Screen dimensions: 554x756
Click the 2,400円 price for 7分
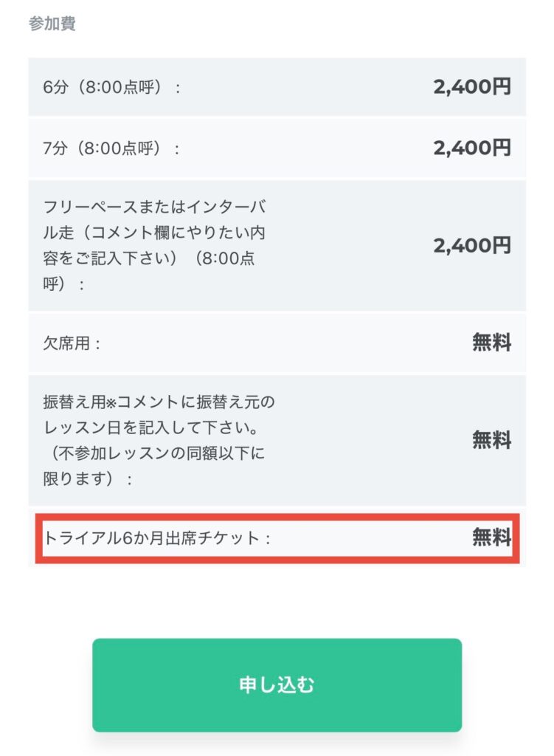[x=472, y=148]
